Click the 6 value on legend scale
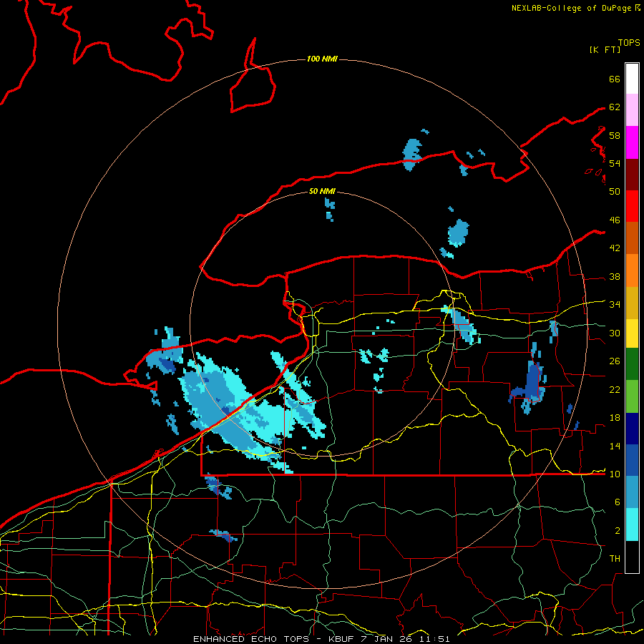Screen dimensions: 644x644 [x=618, y=502]
